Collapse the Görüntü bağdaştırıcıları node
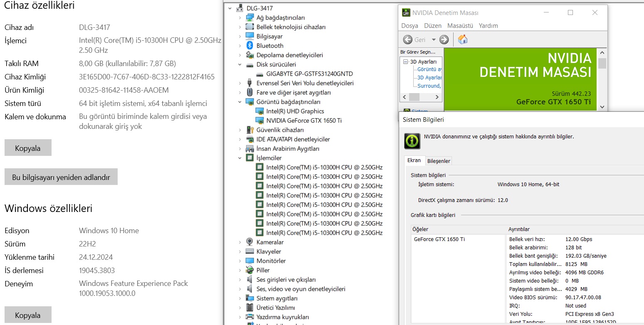The width and height of the screenshot is (644, 325). pos(240,102)
